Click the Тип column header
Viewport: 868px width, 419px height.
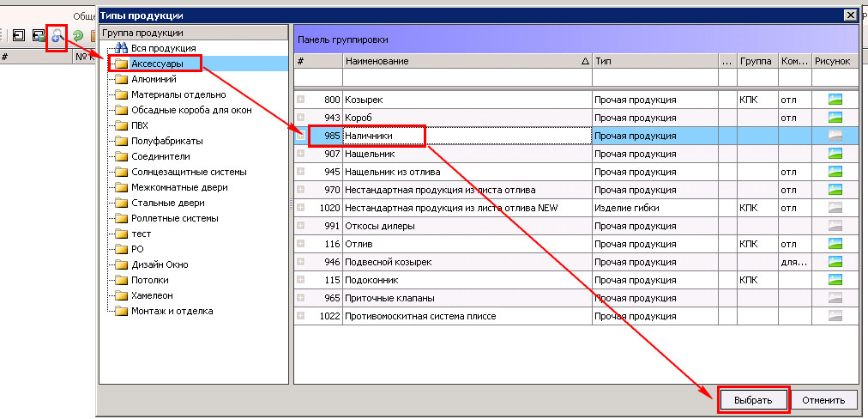[655, 62]
